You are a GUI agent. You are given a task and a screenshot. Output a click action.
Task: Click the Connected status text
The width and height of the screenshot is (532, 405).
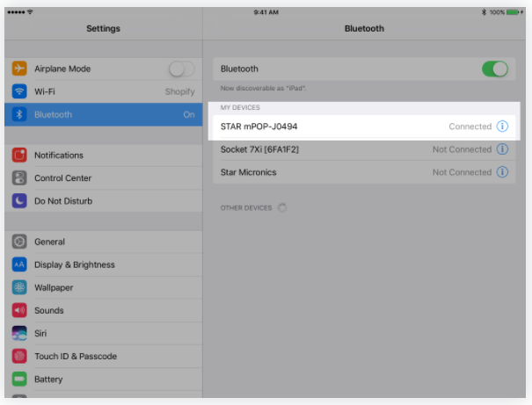pyautogui.click(x=470, y=127)
